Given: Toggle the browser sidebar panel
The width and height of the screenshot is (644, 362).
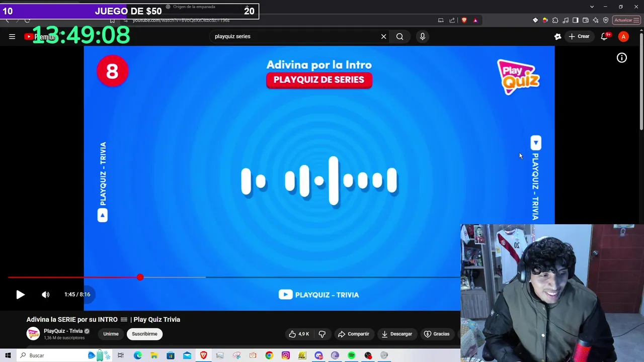Looking at the screenshot, I should [x=576, y=20].
